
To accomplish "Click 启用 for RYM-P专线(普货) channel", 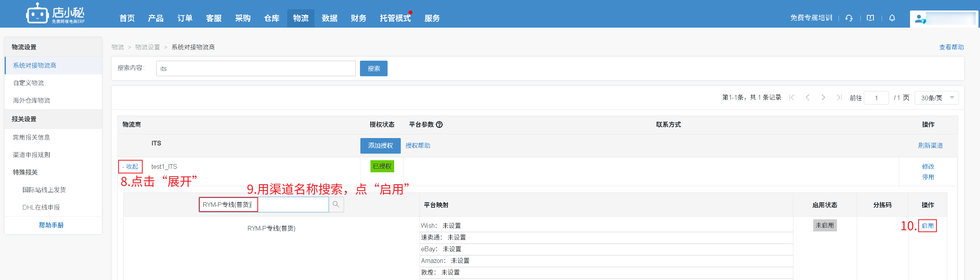I will click(x=928, y=226).
